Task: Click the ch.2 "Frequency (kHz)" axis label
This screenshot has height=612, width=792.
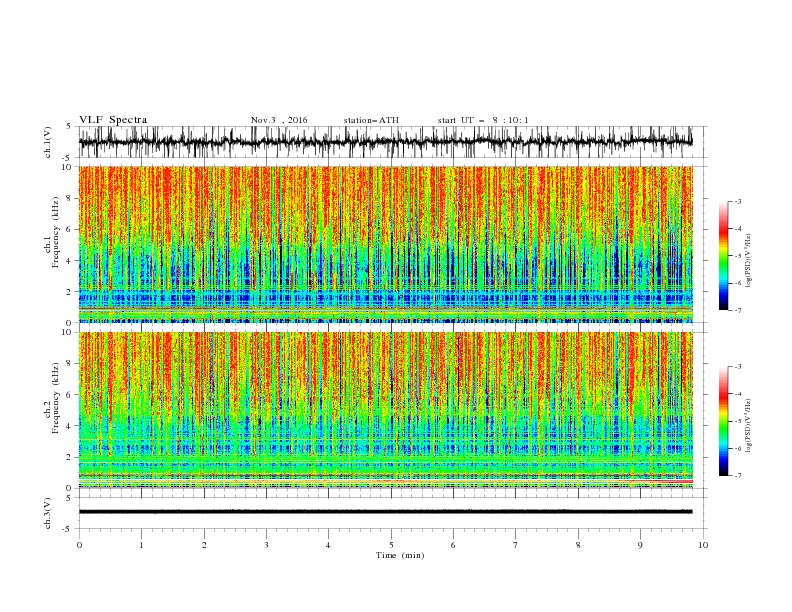Action: click(x=56, y=398)
